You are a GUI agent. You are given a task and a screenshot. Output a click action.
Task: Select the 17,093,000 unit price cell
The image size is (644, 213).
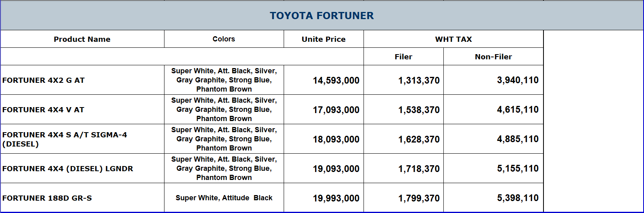pyautogui.click(x=324, y=109)
